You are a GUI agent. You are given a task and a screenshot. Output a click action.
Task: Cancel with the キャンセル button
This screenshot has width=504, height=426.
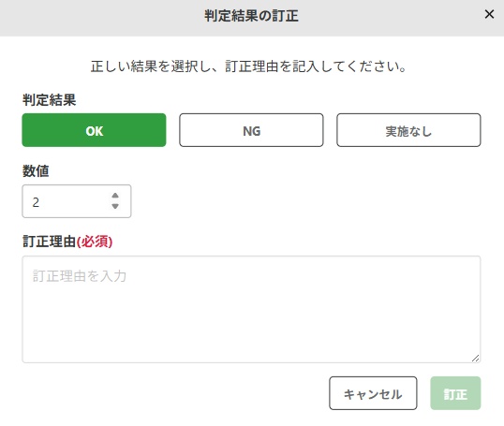click(x=373, y=393)
